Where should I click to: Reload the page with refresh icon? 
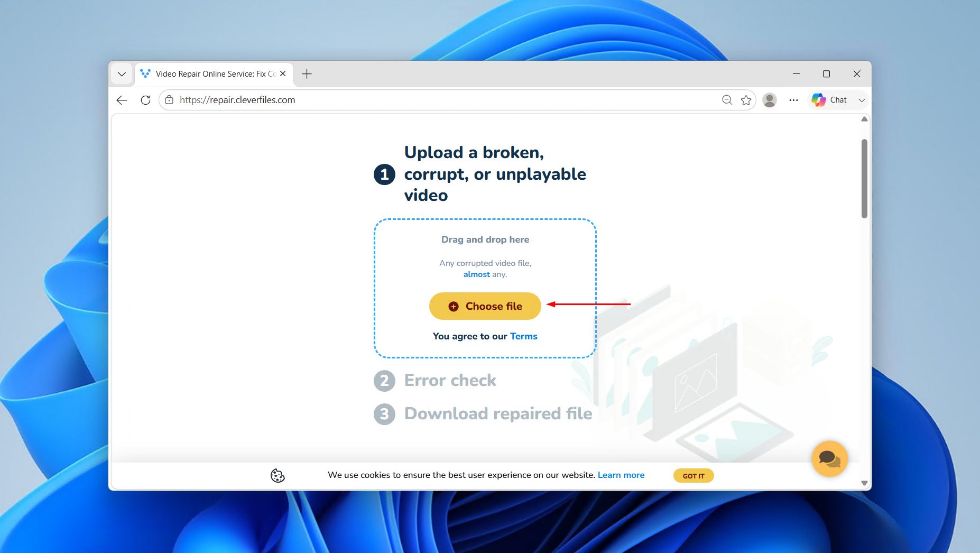pos(145,100)
